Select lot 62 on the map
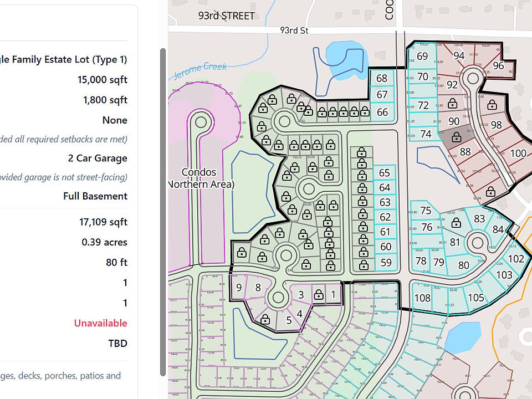 pos(385,217)
